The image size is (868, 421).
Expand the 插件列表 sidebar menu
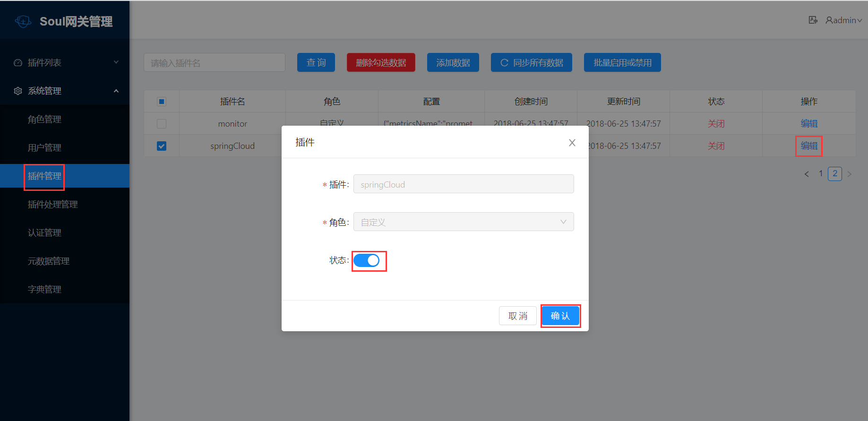click(x=65, y=62)
